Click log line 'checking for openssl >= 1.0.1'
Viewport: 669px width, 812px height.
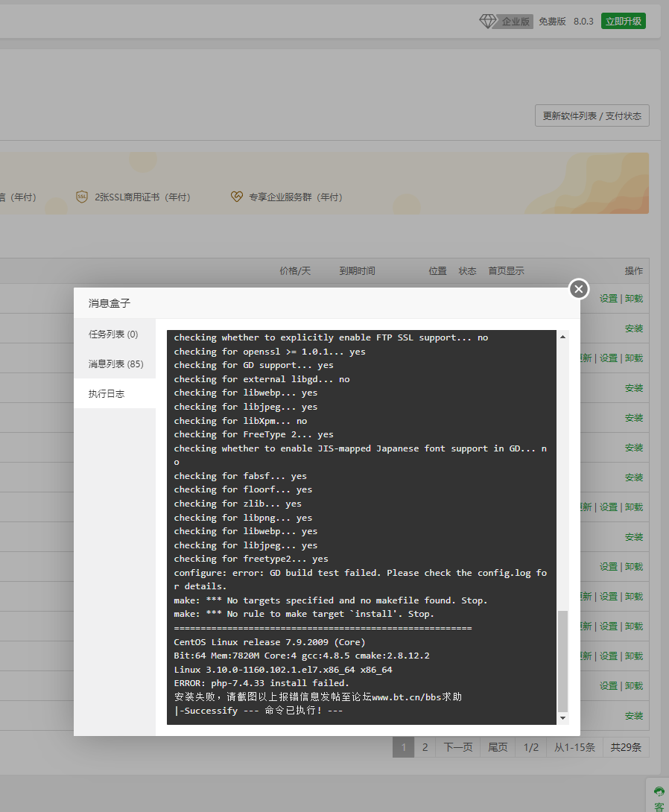pos(270,352)
